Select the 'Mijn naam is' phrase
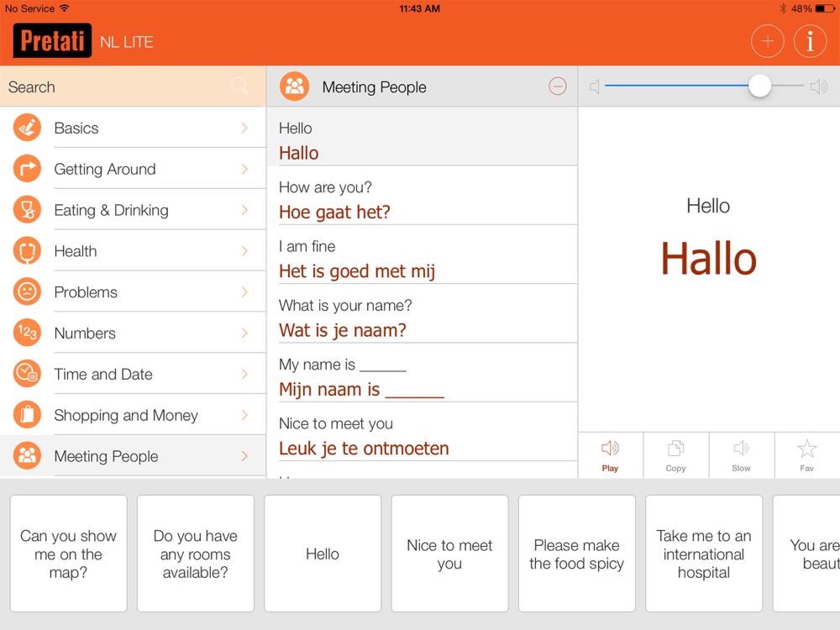 423,372
